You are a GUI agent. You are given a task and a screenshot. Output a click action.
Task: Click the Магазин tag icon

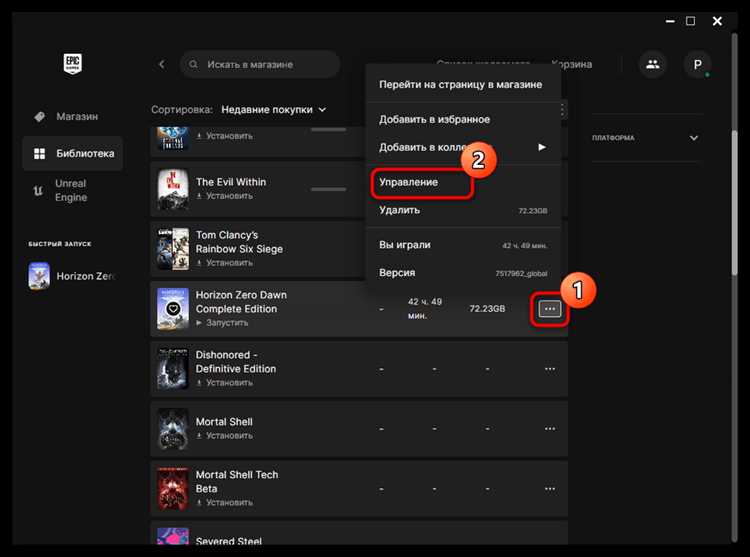point(40,116)
